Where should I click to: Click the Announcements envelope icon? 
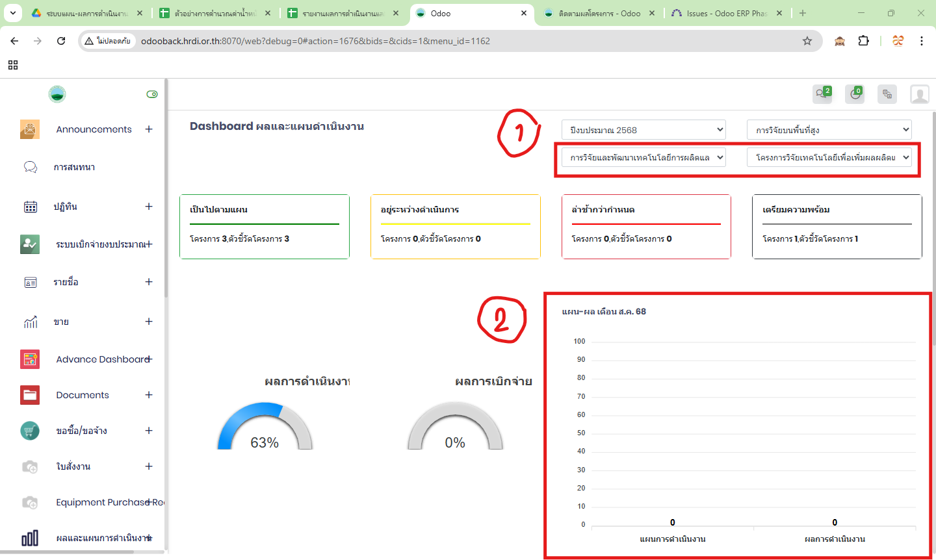pos(30,129)
